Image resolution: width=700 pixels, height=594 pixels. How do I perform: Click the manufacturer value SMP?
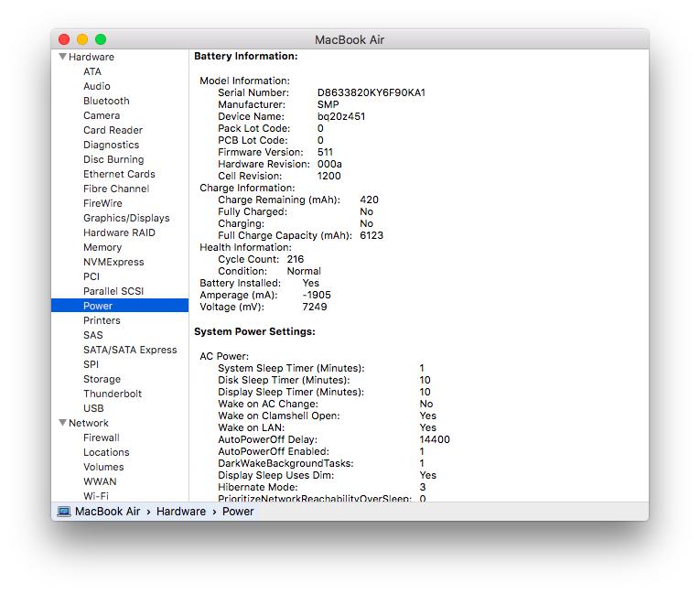tap(328, 104)
